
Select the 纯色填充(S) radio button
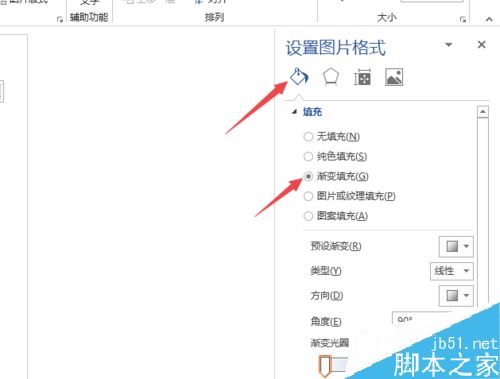point(308,156)
